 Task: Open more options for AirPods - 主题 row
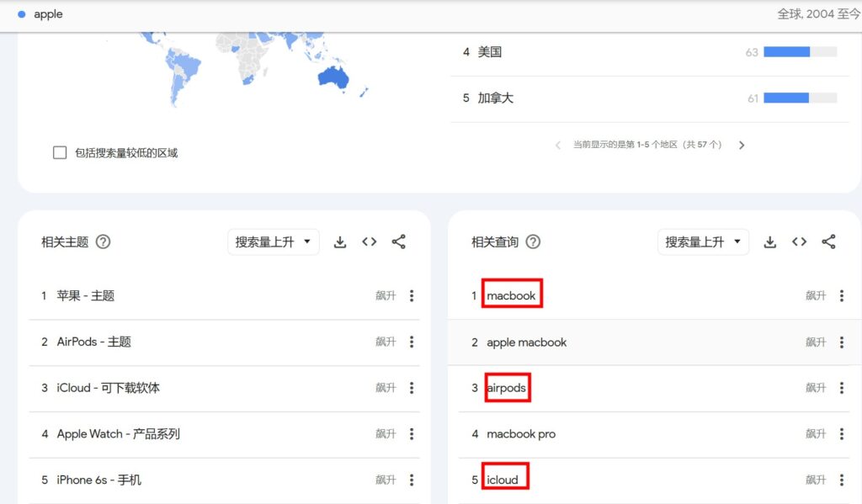coord(412,342)
